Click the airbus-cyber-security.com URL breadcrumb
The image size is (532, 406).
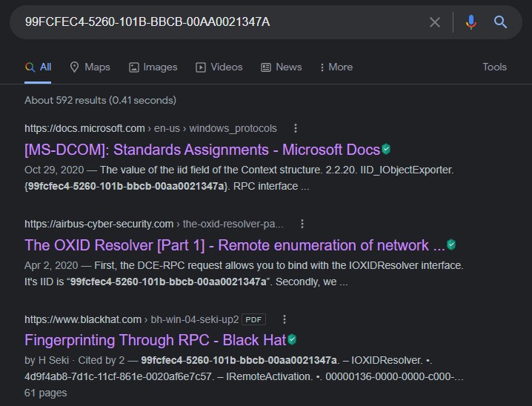[153, 224]
